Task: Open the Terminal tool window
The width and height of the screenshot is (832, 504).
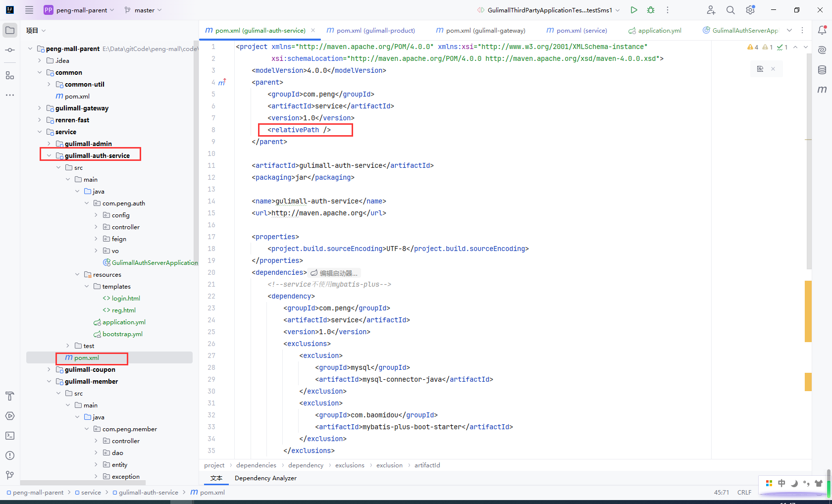Action: [10, 436]
